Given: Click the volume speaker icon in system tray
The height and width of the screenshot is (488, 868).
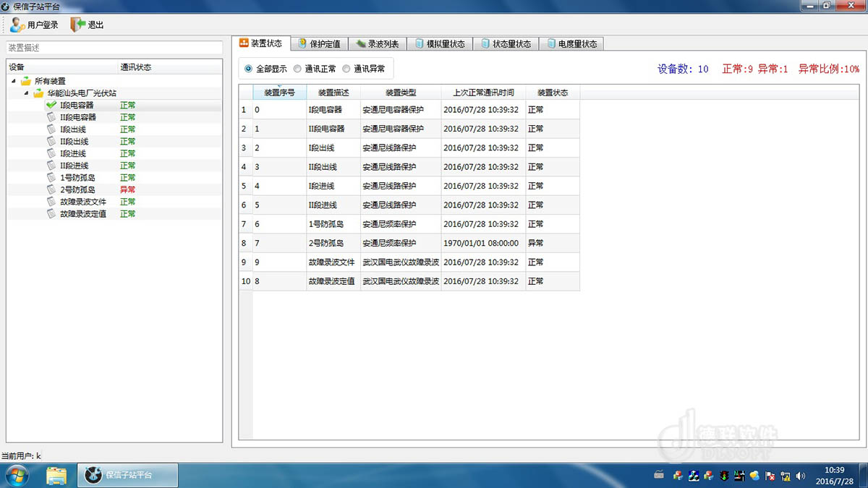Looking at the screenshot, I should pos(800,476).
